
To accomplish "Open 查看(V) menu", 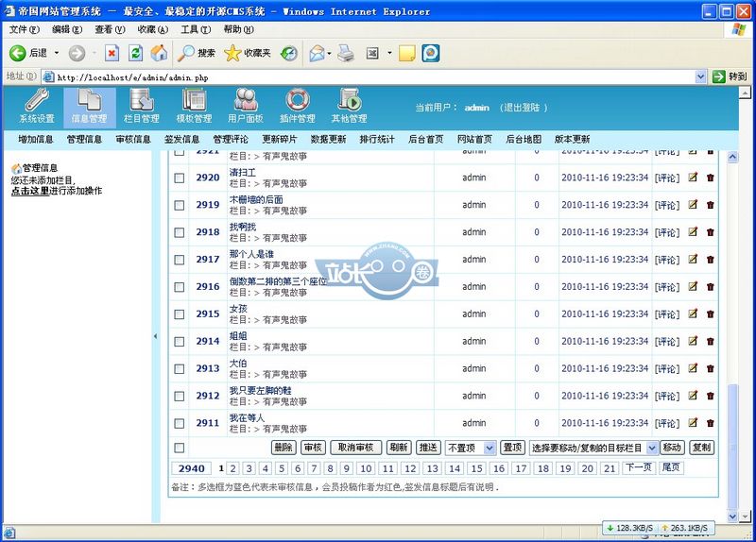I will click(110, 29).
